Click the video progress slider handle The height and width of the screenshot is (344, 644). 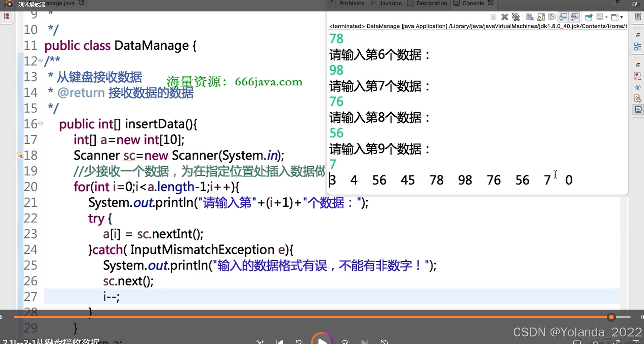pos(611,317)
